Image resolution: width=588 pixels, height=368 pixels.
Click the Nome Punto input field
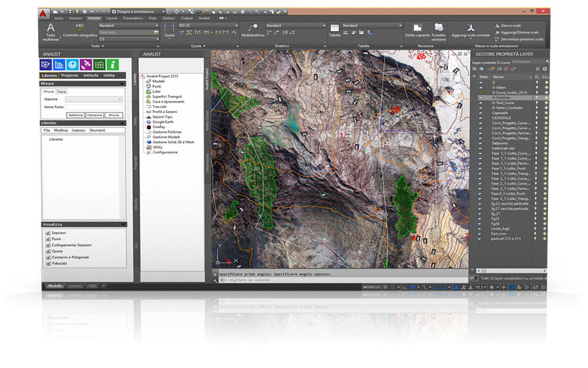[94, 107]
